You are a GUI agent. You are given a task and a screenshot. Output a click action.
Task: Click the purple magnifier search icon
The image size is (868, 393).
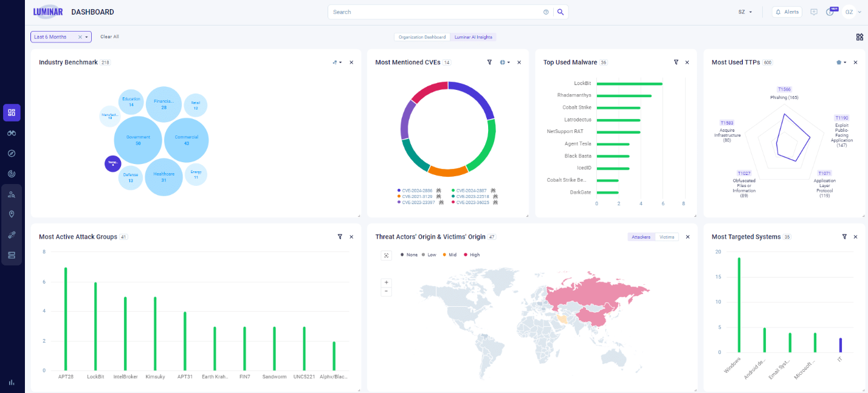coord(560,12)
